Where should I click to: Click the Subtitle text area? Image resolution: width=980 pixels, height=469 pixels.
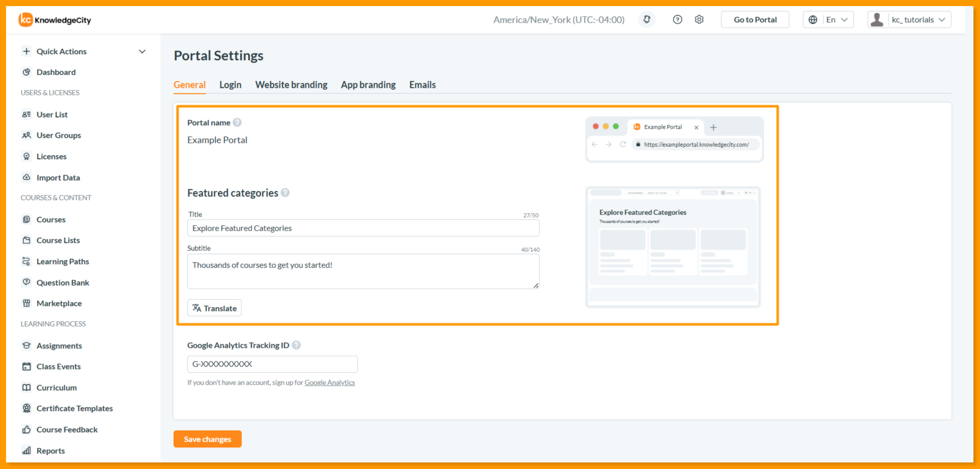tap(363, 272)
